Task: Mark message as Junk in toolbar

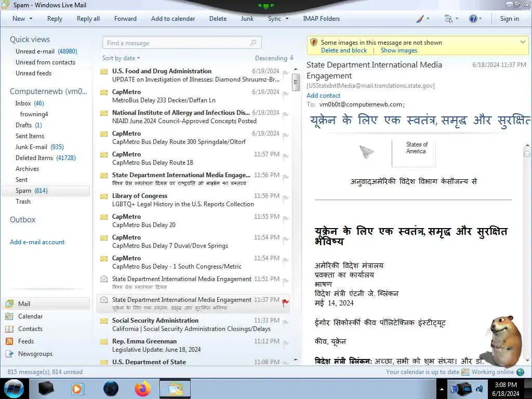Action: [x=247, y=19]
